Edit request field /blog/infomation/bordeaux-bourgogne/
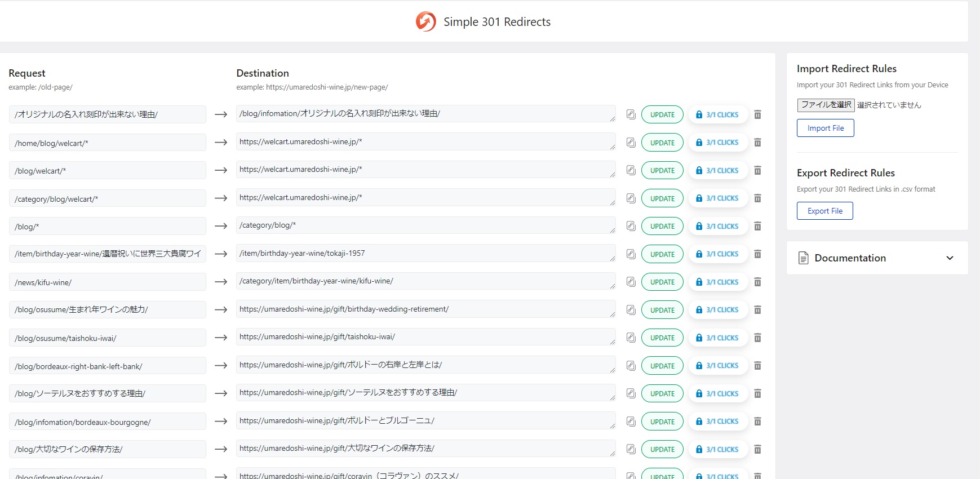Image resolution: width=980 pixels, height=479 pixels. [108, 422]
